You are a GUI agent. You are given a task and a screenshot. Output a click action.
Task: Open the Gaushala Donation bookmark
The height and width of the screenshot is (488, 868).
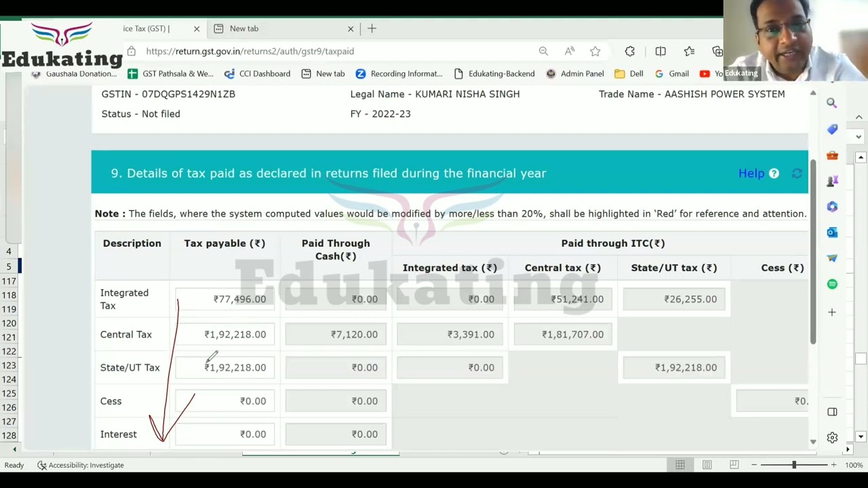coord(75,73)
